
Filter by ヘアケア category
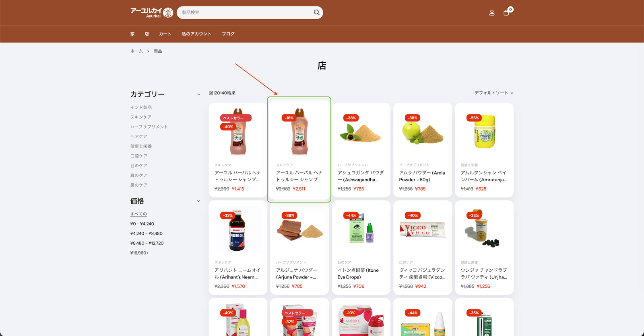pyautogui.click(x=138, y=137)
